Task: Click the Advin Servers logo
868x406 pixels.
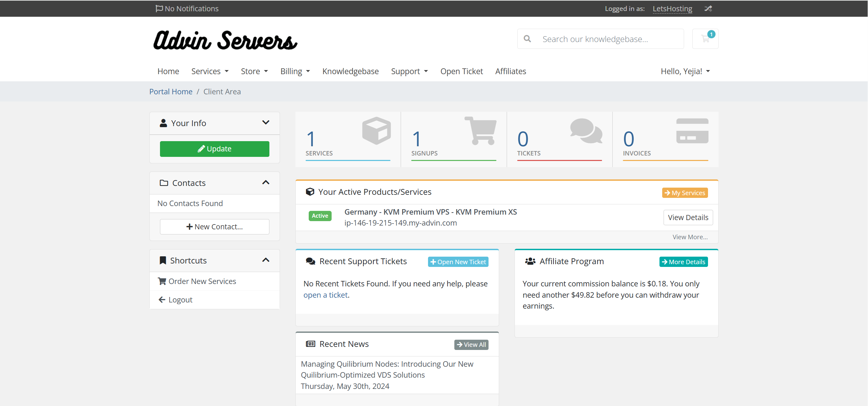Action: (225, 40)
